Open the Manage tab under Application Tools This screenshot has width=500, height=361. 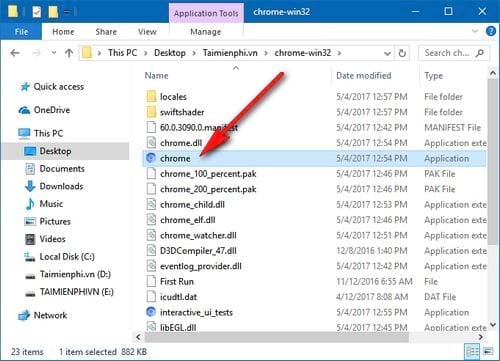tap(205, 32)
